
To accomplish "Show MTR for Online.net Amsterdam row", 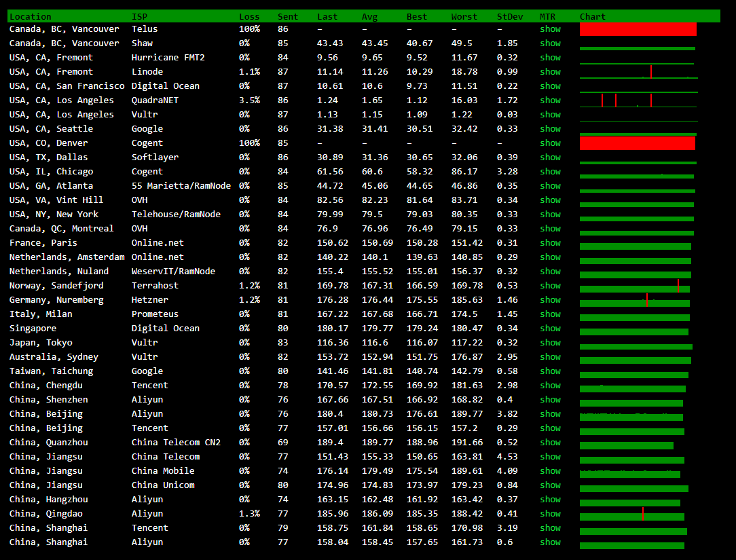I will pos(550,257).
